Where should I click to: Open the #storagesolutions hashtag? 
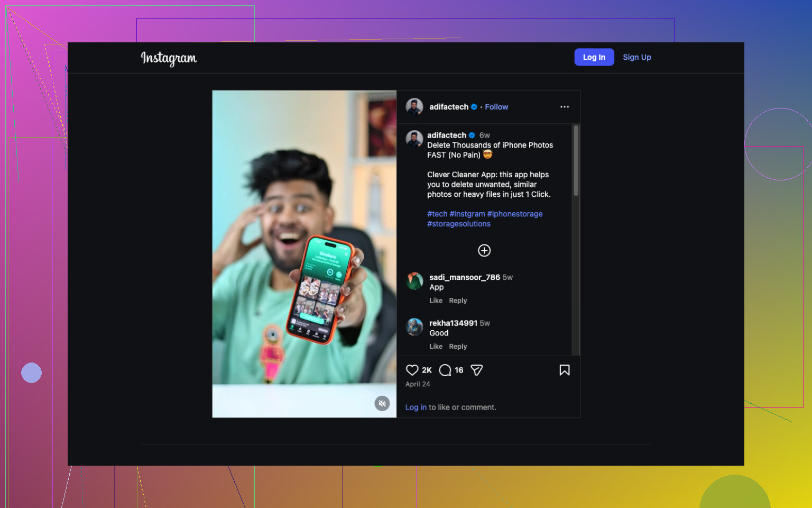click(459, 224)
